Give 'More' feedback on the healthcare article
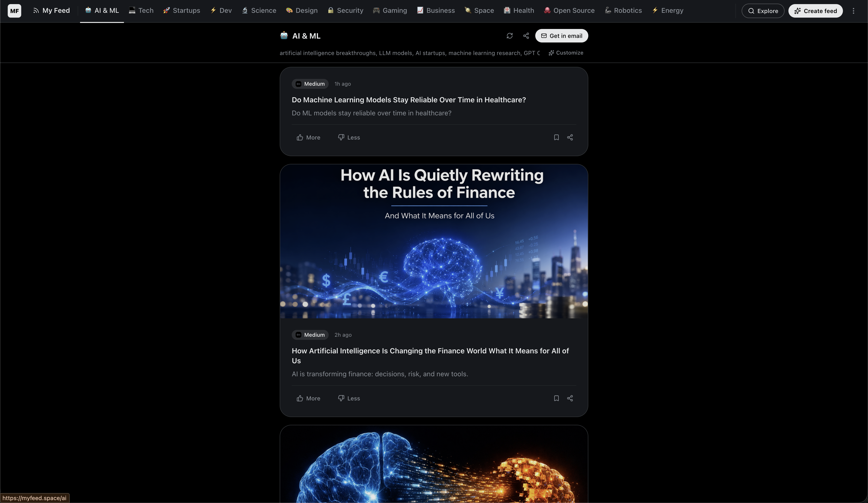The width and height of the screenshot is (868, 503). 308,137
